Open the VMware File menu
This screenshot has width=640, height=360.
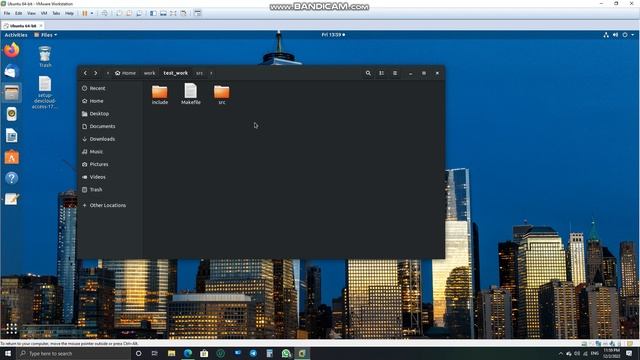[7, 13]
